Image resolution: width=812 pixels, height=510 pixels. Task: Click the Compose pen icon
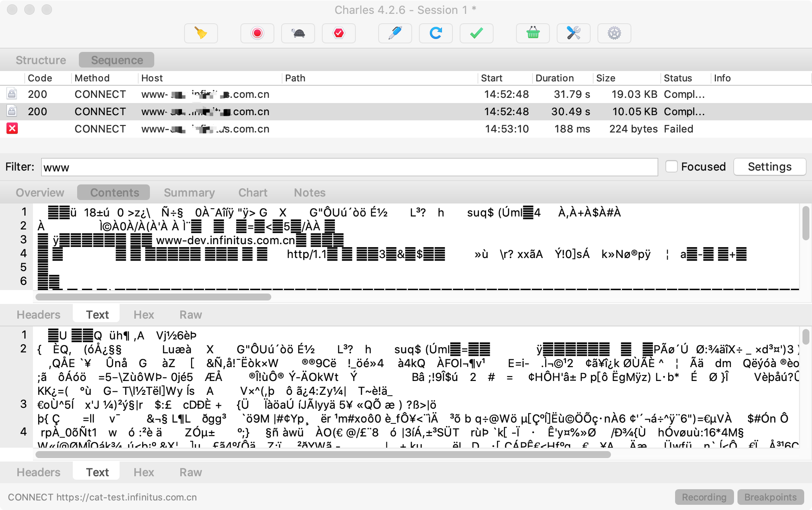pyautogui.click(x=395, y=33)
